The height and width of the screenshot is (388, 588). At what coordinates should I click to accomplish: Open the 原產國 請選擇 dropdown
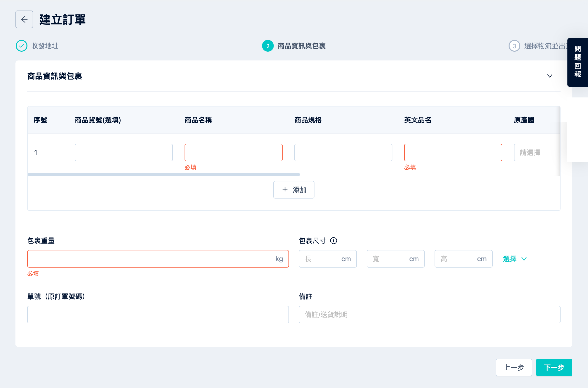[x=537, y=153]
